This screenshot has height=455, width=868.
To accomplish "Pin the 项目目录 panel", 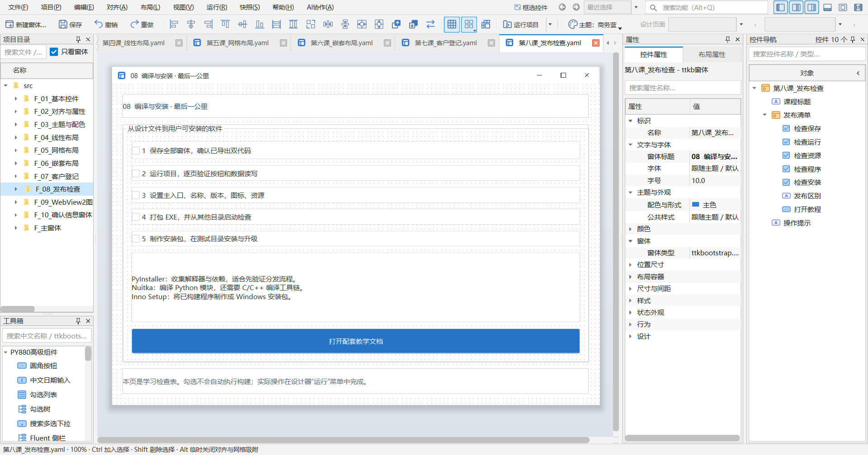I will tap(78, 39).
